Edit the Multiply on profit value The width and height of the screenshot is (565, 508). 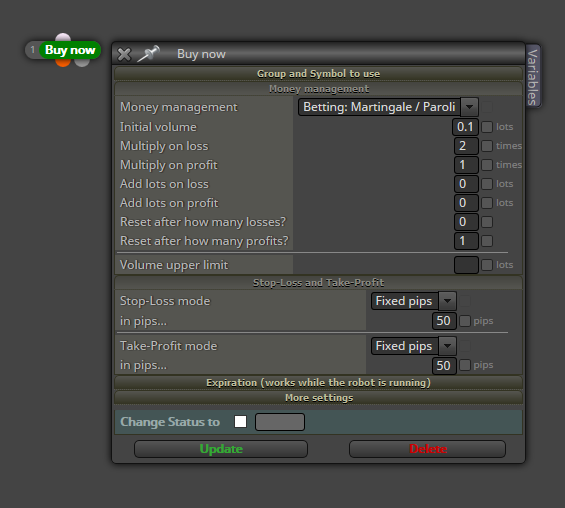(466, 165)
